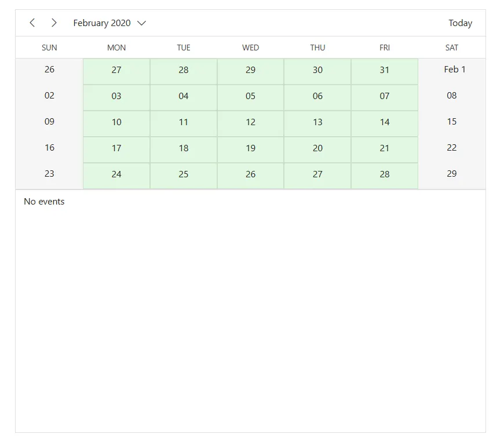Select date 06 on Thursday
Viewport: 504px width, 445px height.
317,97
